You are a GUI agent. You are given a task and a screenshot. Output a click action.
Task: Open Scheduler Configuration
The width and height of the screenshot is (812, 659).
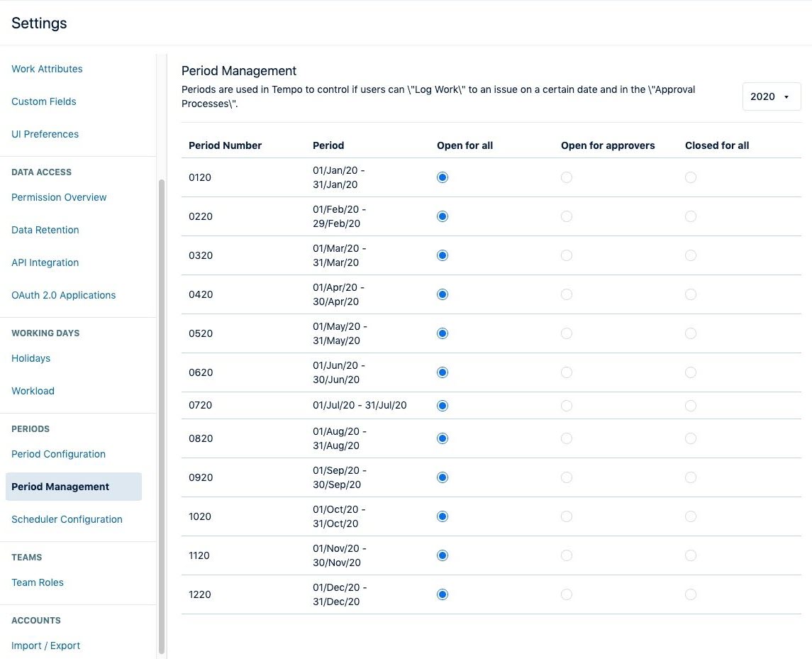click(x=67, y=519)
